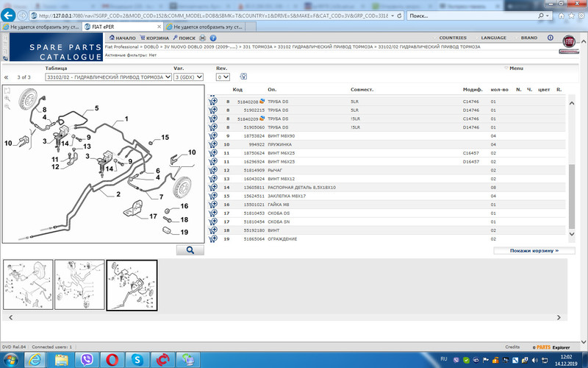This screenshot has width=588, height=368.
Task: Open Viber from taskbar
Action: (87, 360)
